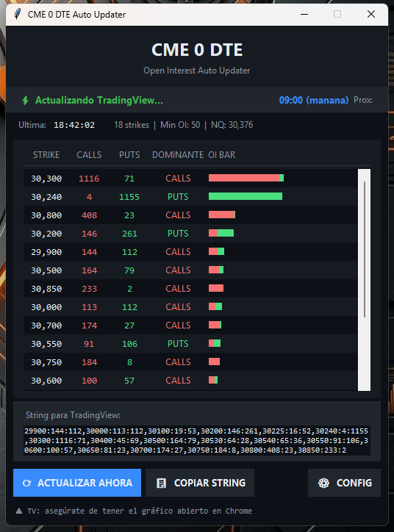Click the OI BAR column header

221,155
